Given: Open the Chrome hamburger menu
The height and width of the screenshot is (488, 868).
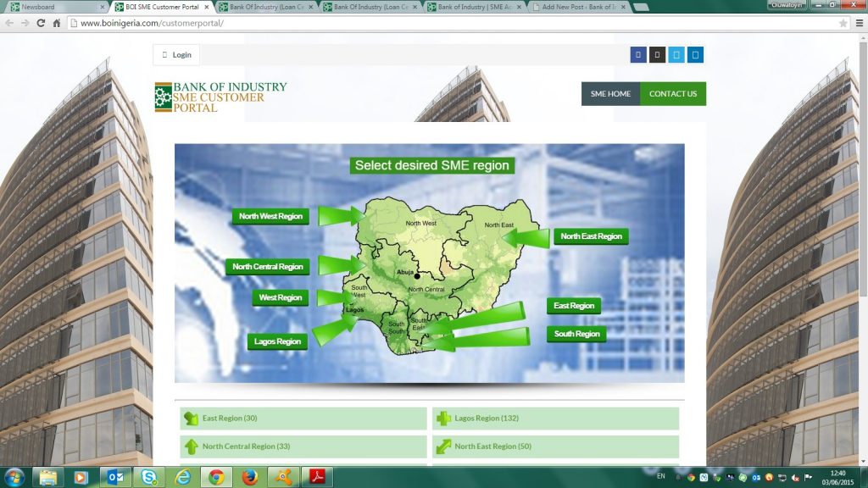Looking at the screenshot, I should click(860, 23).
